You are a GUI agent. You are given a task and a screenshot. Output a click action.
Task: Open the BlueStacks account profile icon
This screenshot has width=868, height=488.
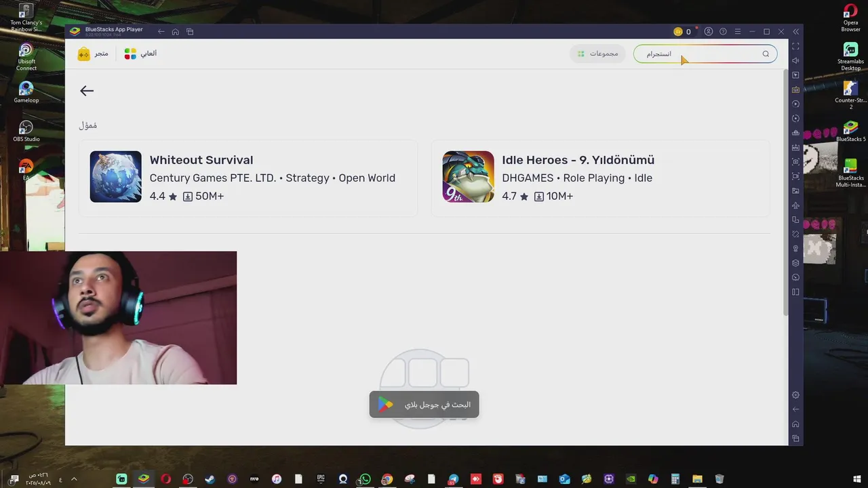pyautogui.click(x=709, y=32)
